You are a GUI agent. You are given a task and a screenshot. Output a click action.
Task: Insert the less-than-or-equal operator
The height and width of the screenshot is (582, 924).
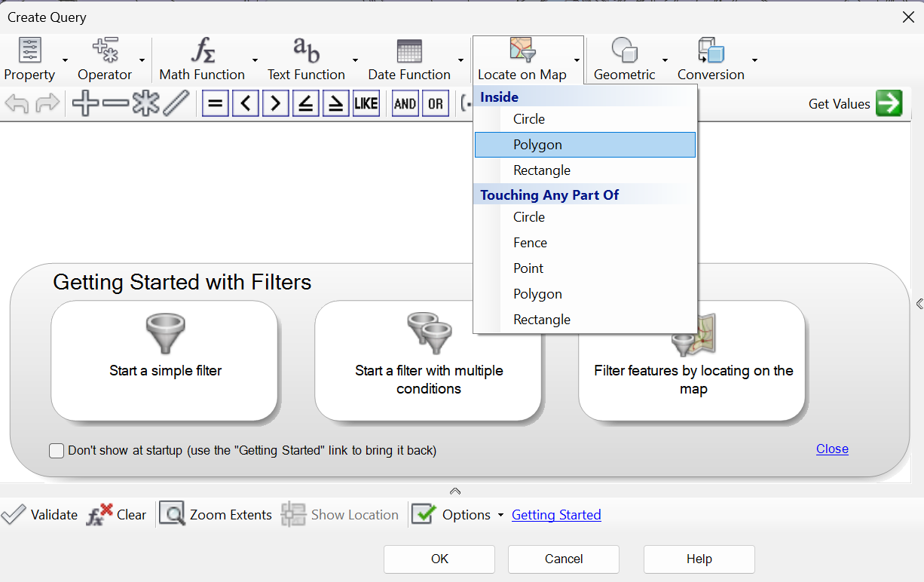coord(306,103)
